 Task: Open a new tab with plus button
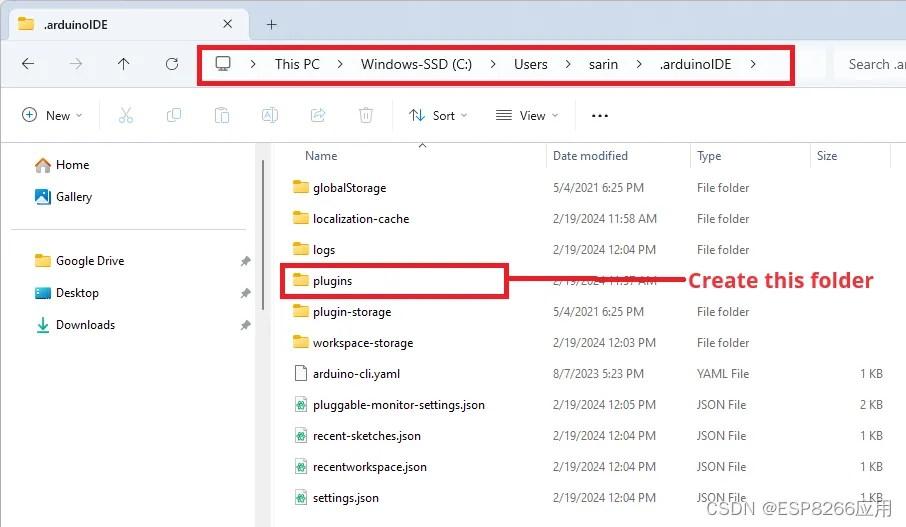pos(271,24)
